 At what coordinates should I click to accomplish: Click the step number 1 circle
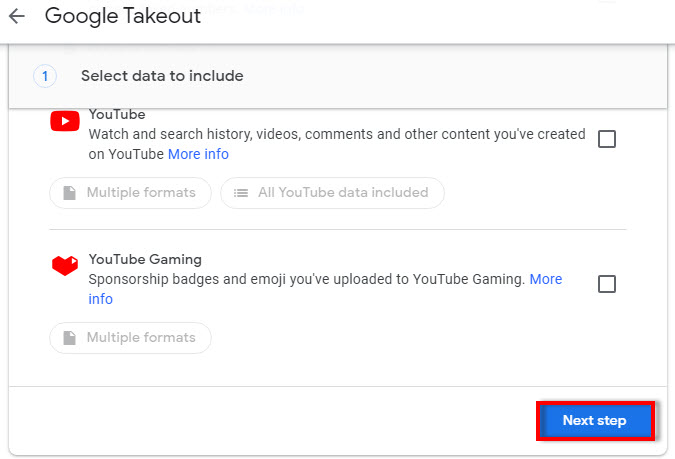click(45, 76)
